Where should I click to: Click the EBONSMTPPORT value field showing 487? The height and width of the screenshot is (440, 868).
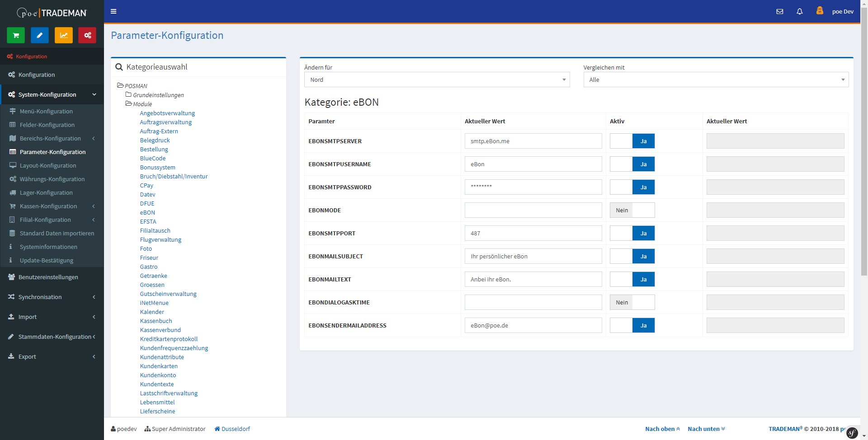pyautogui.click(x=533, y=233)
